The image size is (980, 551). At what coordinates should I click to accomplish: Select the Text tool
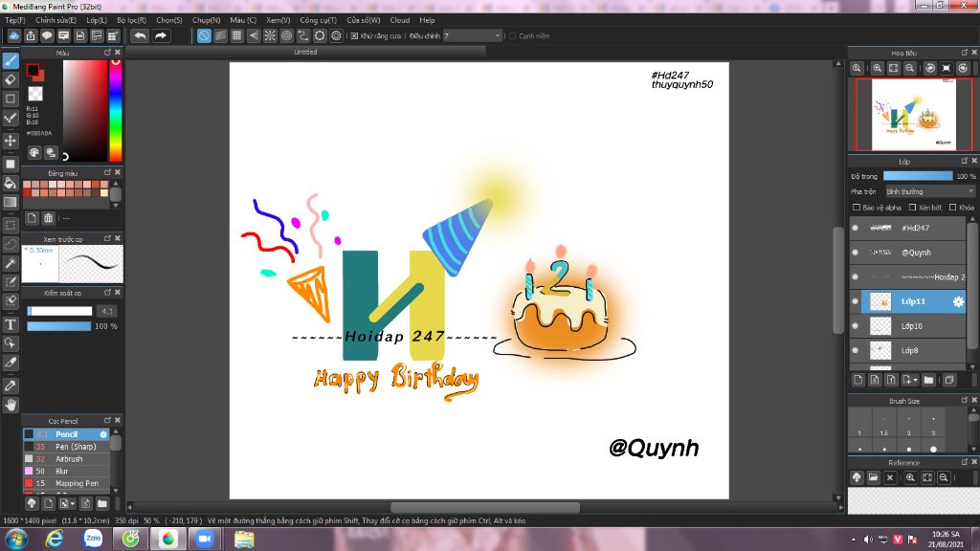tap(11, 324)
